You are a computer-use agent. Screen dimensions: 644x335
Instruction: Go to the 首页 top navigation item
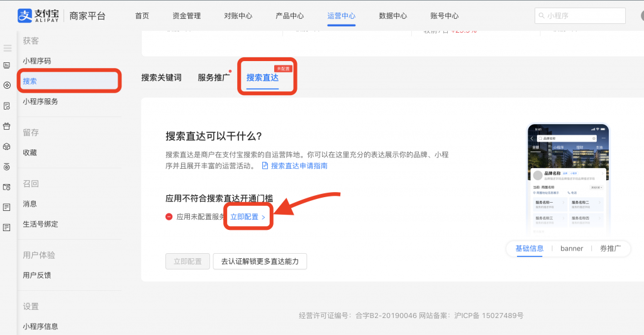click(x=142, y=16)
